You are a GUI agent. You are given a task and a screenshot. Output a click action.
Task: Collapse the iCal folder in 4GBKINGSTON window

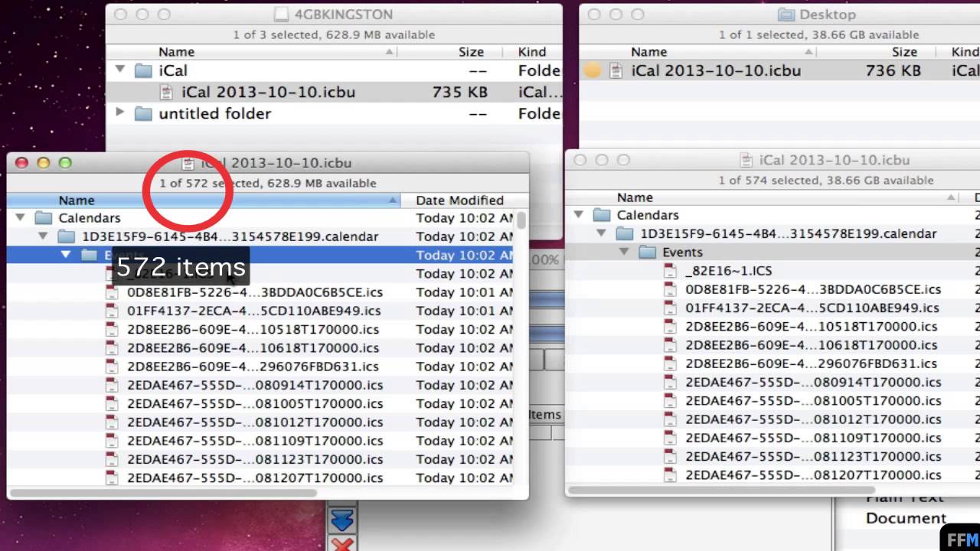click(x=119, y=70)
